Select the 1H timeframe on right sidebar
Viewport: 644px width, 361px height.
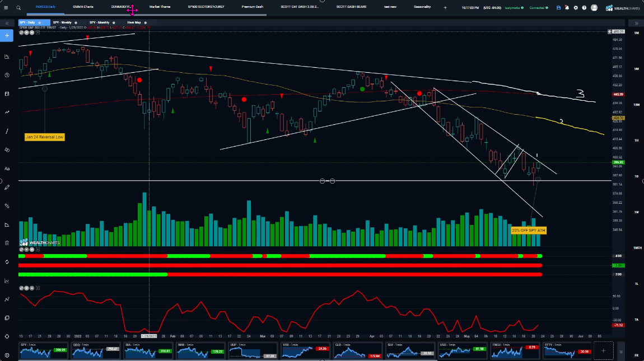pos(637,140)
